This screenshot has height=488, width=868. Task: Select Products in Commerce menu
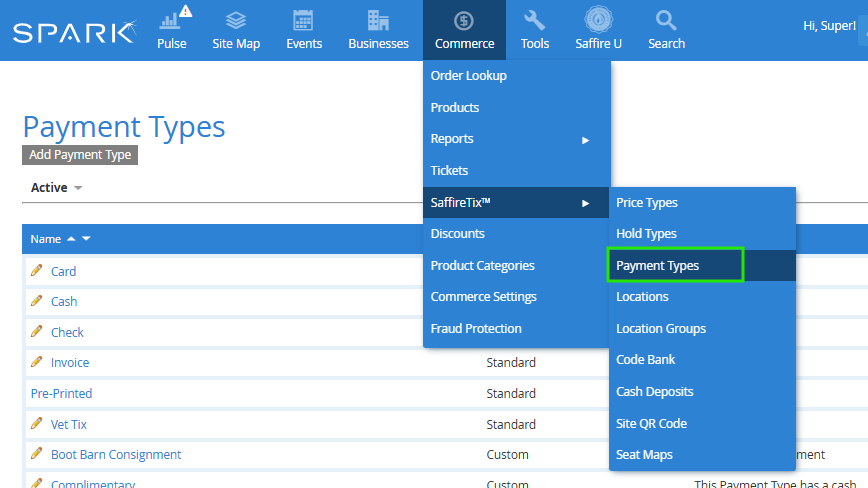[x=454, y=107]
